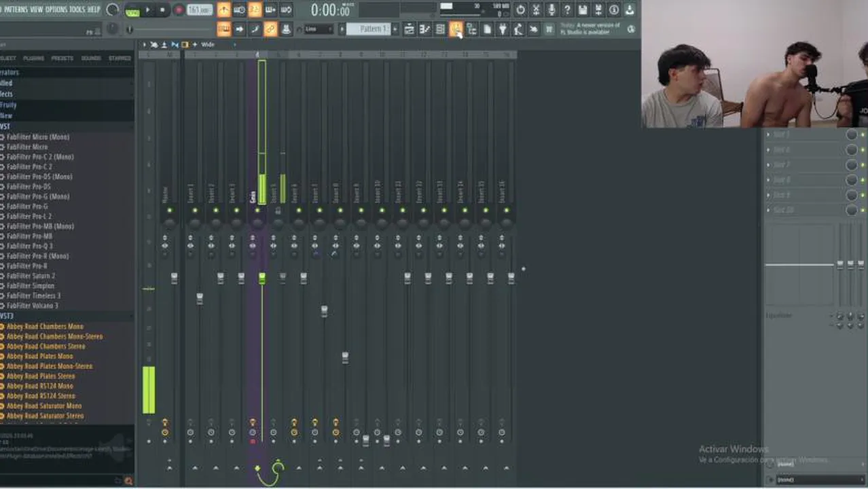Open the VIEW menu
868x489 pixels.
click(x=36, y=9)
